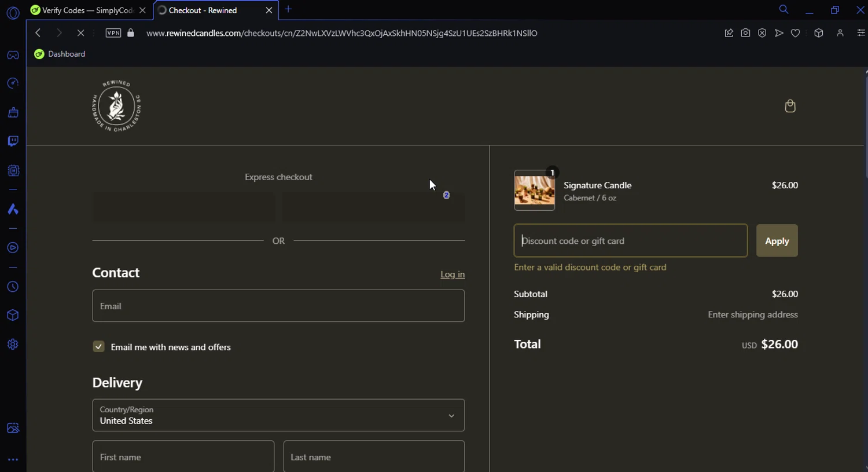Click Enter a valid discount code message

[x=590, y=267]
